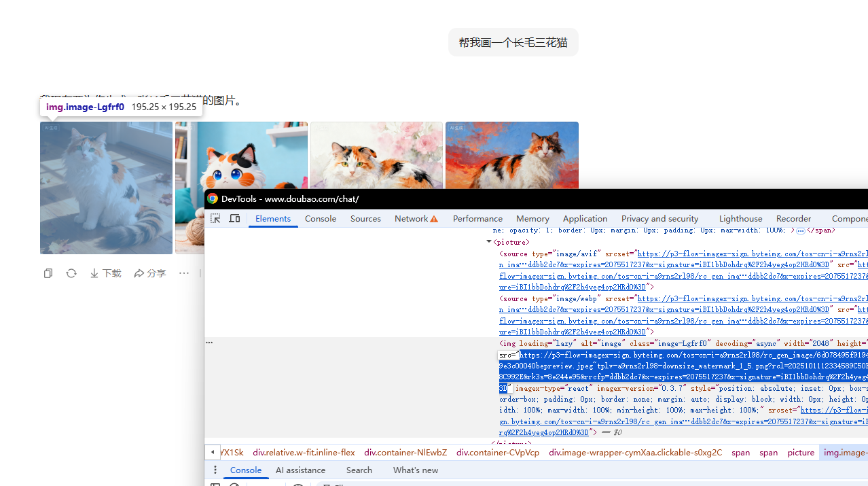Switch to the Performance tab
This screenshot has height=486, width=868.
(x=477, y=218)
